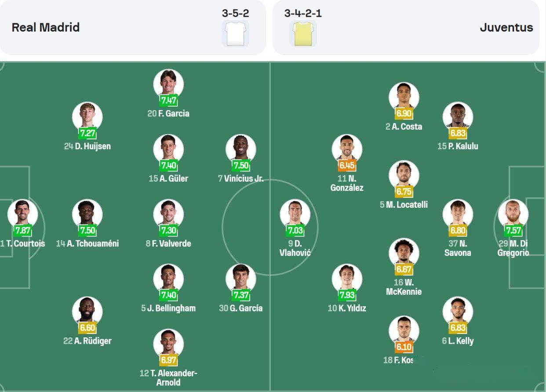Click the 6.60 rating on Rüdiger
Image resolution: width=546 pixels, height=392 pixels.
[87, 327]
